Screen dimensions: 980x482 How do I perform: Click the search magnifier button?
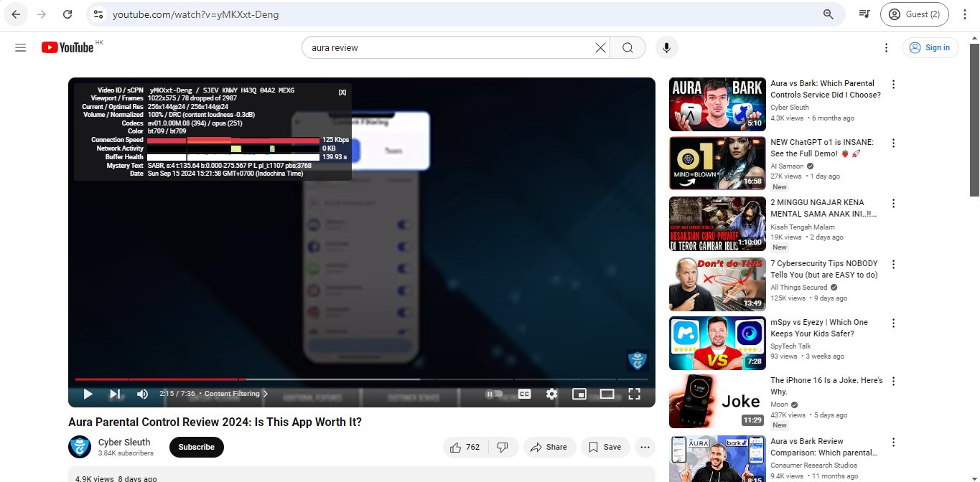pos(627,47)
